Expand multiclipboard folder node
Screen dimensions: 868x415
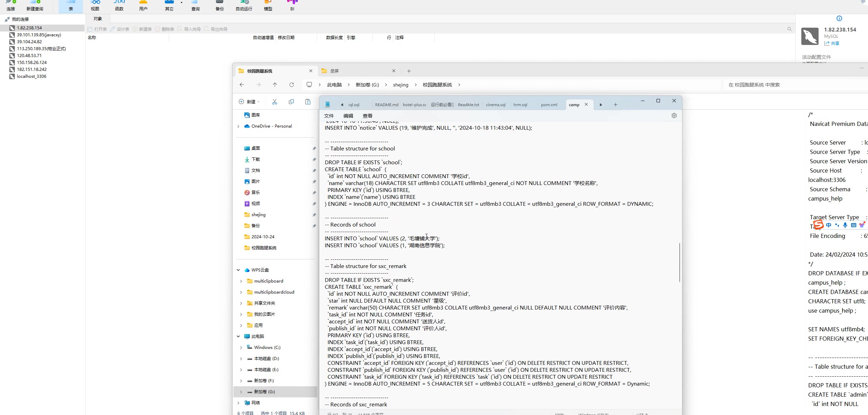pyautogui.click(x=241, y=281)
